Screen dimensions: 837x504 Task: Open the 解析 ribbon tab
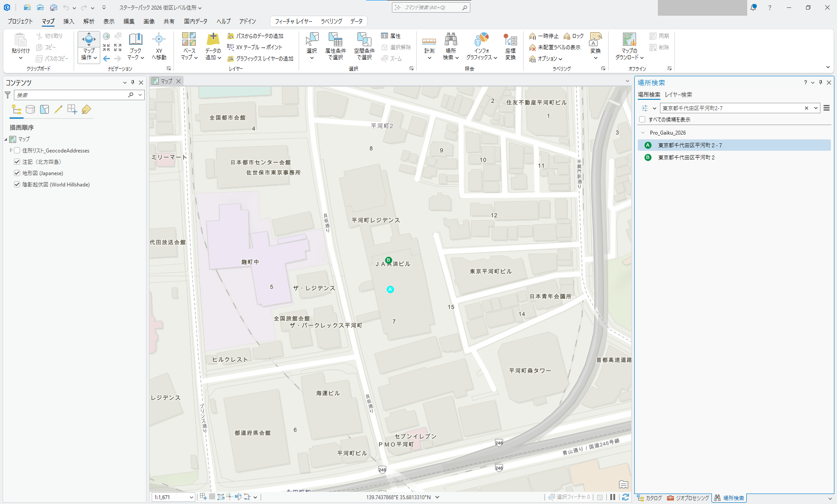click(x=89, y=21)
